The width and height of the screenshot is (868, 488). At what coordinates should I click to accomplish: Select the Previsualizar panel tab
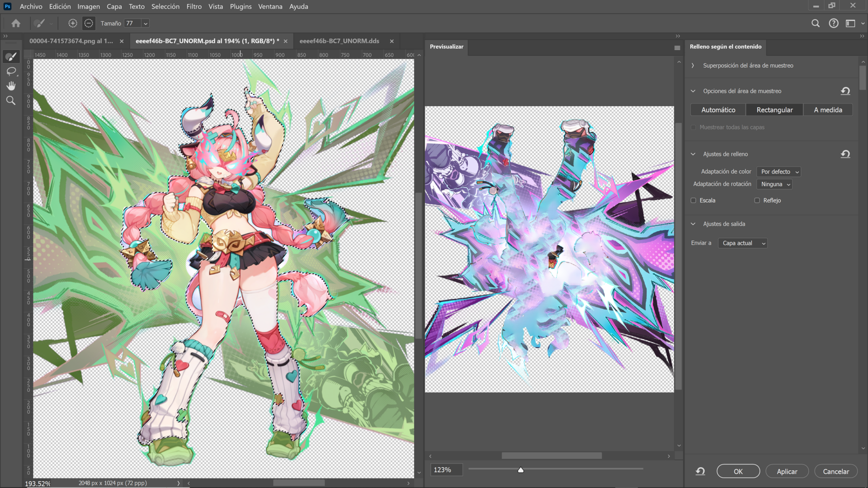[x=446, y=47]
